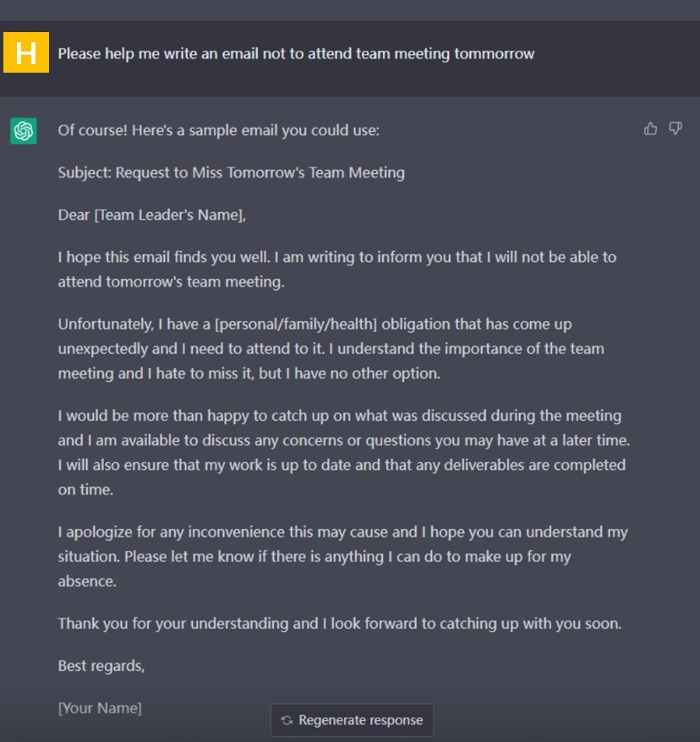Click the user prompt about the team meeting email
This screenshot has width=700, height=742.
pos(296,54)
